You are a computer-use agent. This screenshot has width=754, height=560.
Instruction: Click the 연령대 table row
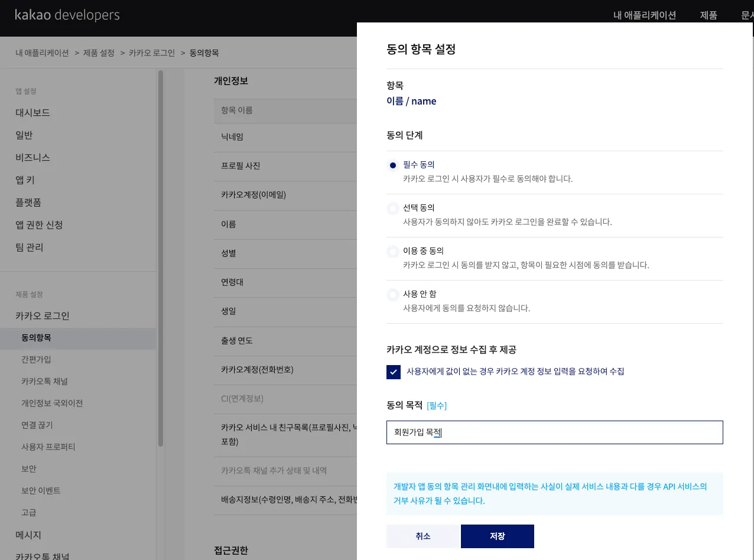(x=285, y=282)
